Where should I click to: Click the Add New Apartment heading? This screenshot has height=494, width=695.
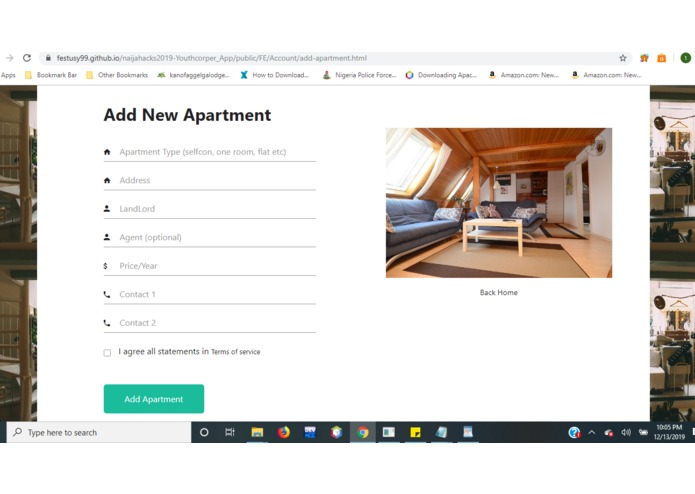tap(187, 115)
